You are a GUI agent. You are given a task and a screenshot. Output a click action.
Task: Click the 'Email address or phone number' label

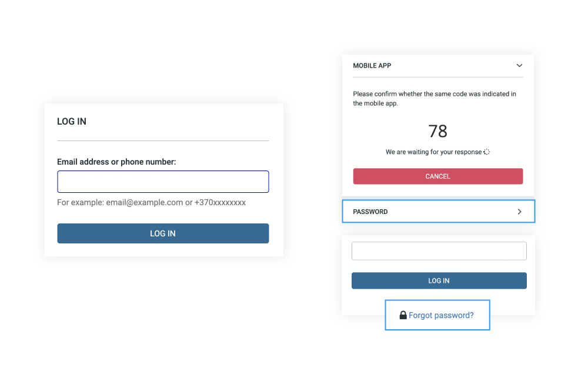coord(116,162)
